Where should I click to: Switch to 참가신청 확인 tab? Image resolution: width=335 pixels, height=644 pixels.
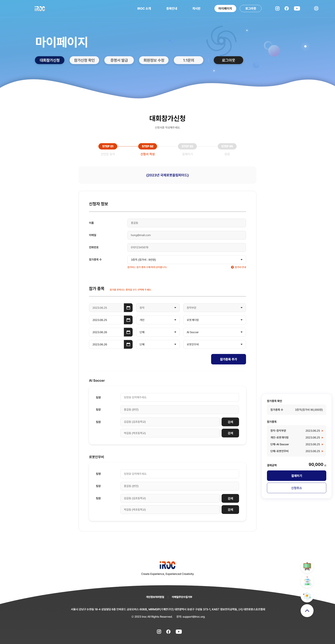pyautogui.click(x=84, y=60)
